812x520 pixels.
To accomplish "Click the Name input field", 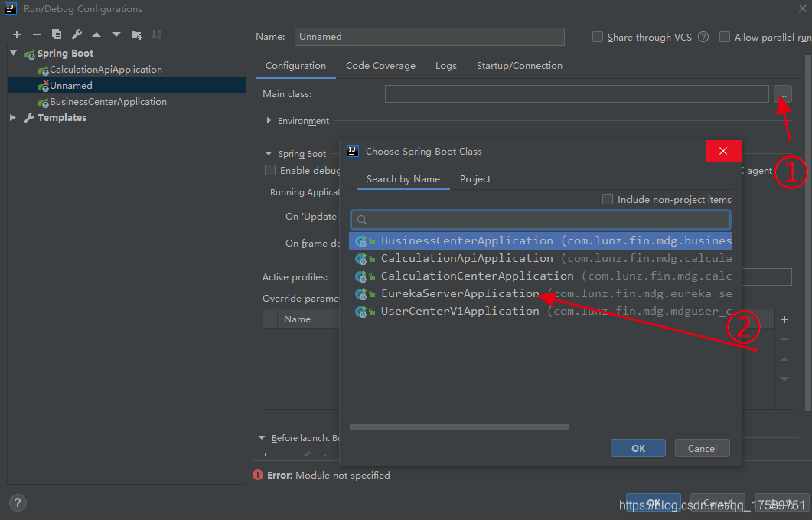I will 429,37.
